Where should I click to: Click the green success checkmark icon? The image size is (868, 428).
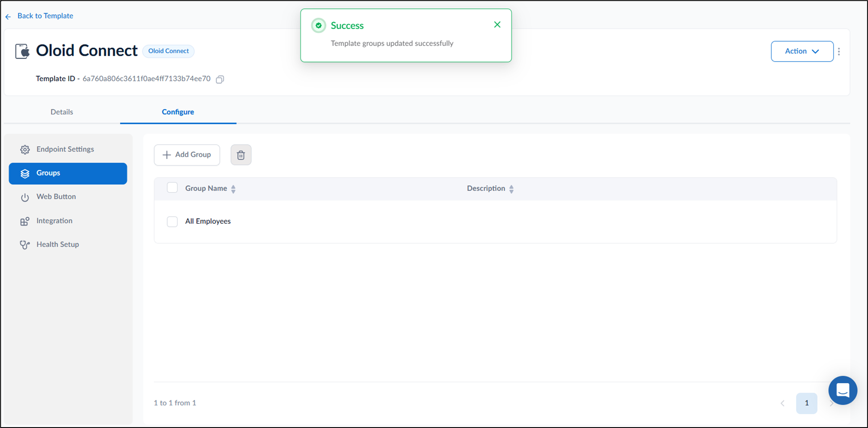pos(319,26)
